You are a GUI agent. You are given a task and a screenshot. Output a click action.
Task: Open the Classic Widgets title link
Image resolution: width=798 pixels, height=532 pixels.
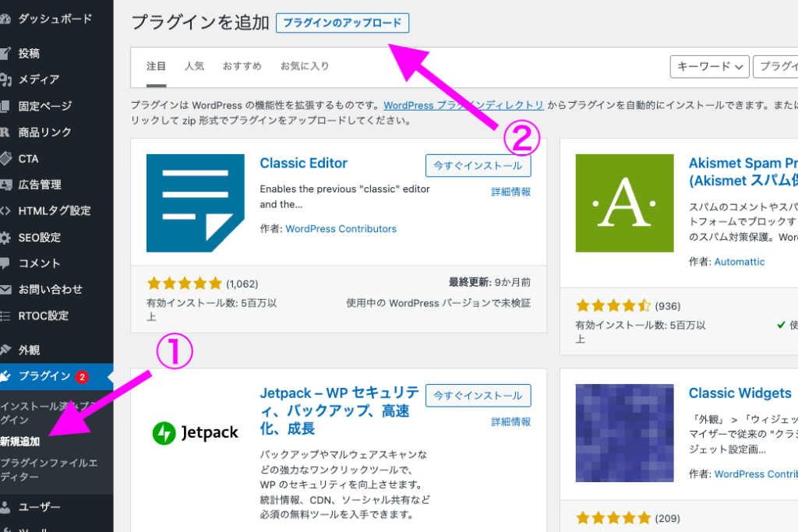pos(740,393)
